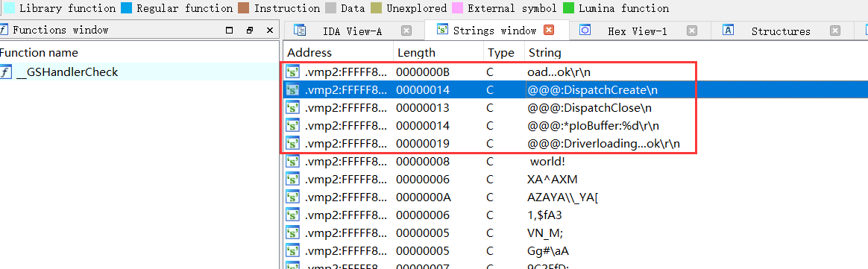Click the string icon beside XA^AXM row
868x269 pixels.
coord(292,180)
